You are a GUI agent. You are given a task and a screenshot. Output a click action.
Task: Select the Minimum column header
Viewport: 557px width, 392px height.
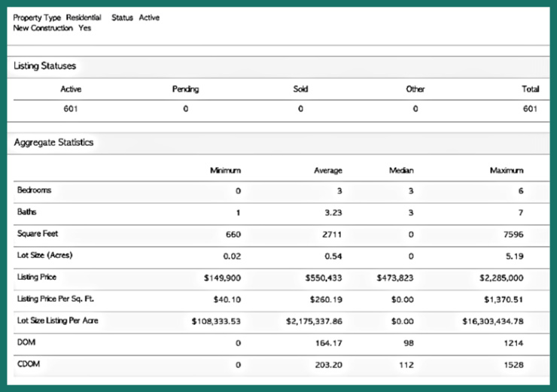point(225,171)
